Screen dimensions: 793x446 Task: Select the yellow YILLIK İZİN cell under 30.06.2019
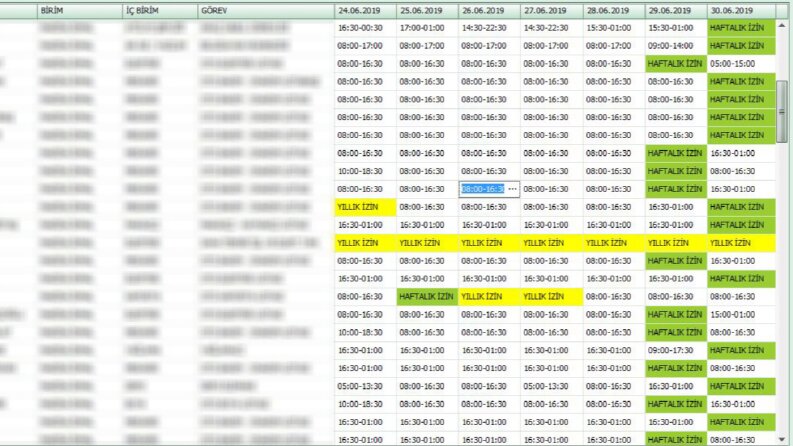coord(741,243)
